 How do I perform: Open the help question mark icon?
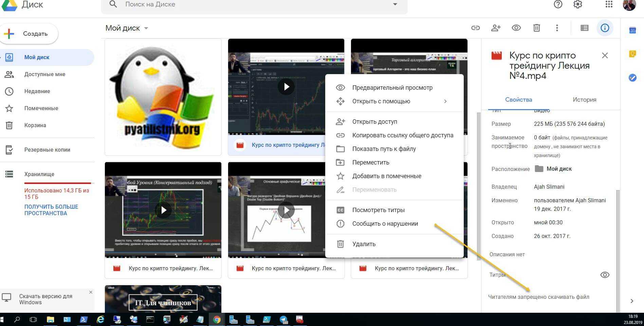coord(558,4)
